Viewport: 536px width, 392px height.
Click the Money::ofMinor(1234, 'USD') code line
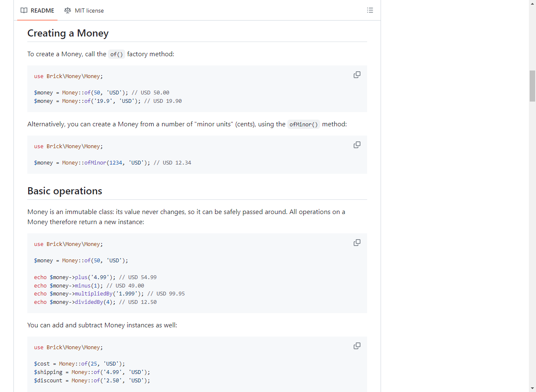tap(113, 163)
